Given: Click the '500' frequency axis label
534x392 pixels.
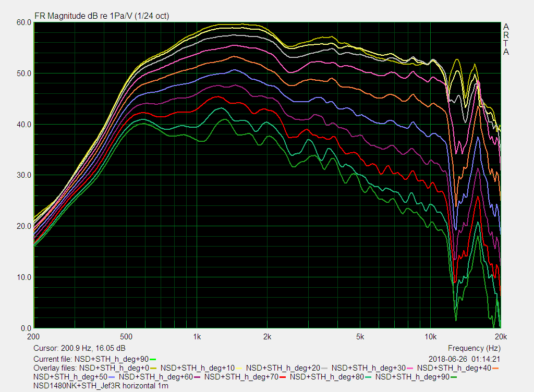Looking at the screenshot, I should 126,337.
